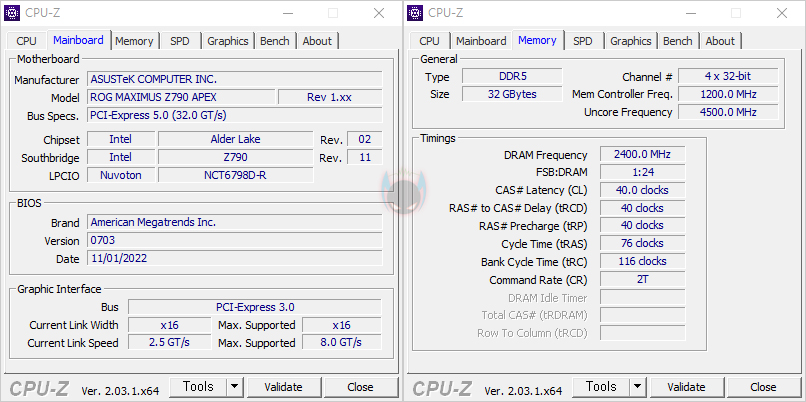Click the DRAM Frequency value field
Image resolution: width=806 pixels, height=402 pixels.
coord(641,155)
